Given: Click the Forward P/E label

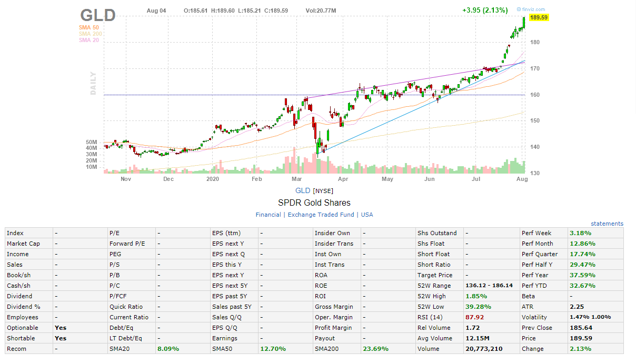Looking at the screenshot, I should pyautogui.click(x=127, y=244).
